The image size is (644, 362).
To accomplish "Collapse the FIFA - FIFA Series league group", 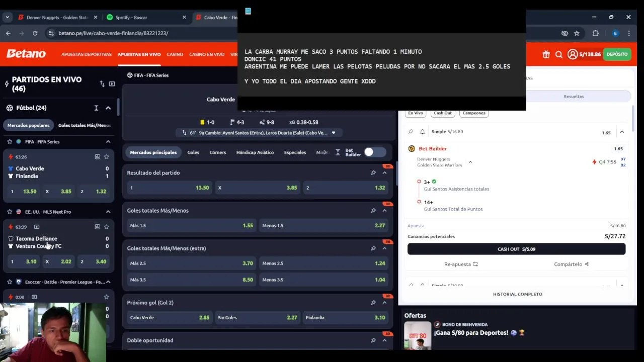I will tap(108, 142).
